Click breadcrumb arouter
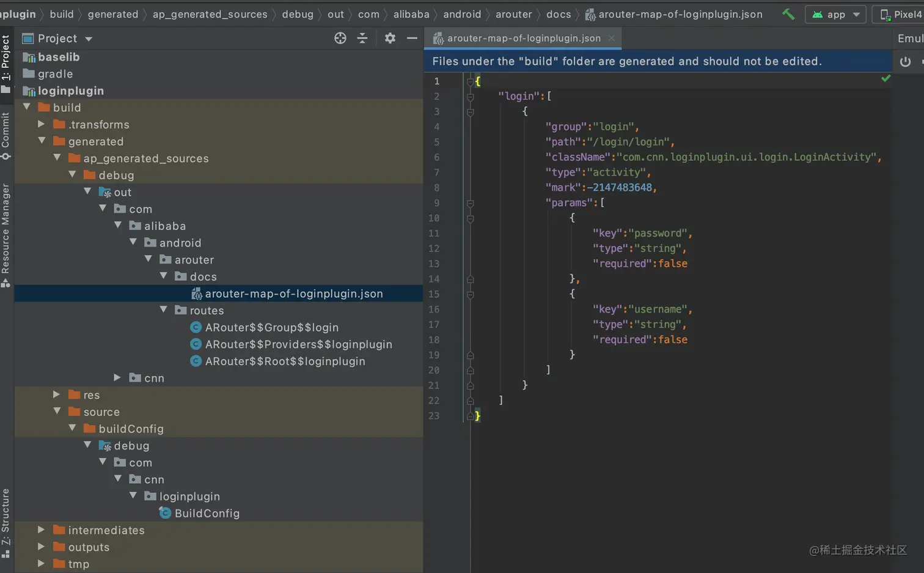The width and height of the screenshot is (924, 573). [514, 14]
